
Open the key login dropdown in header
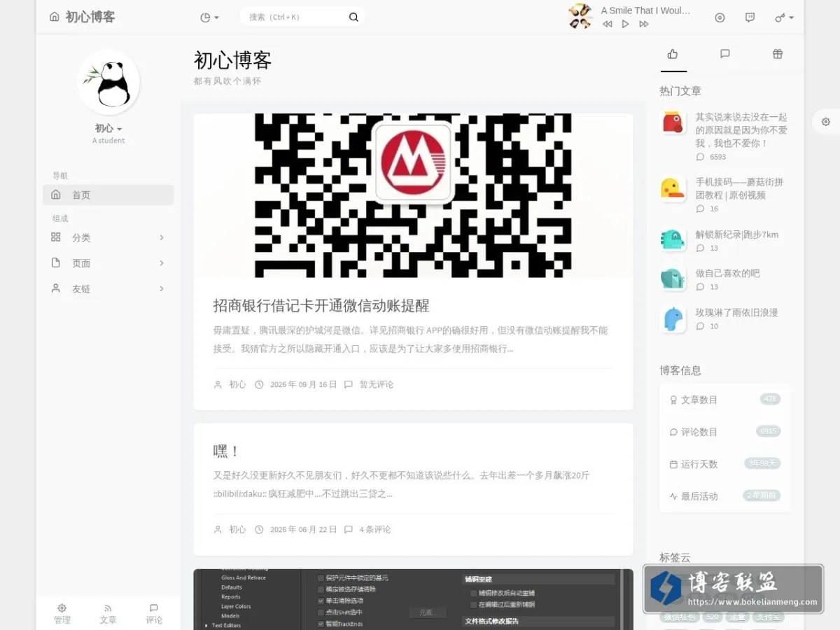click(x=784, y=17)
